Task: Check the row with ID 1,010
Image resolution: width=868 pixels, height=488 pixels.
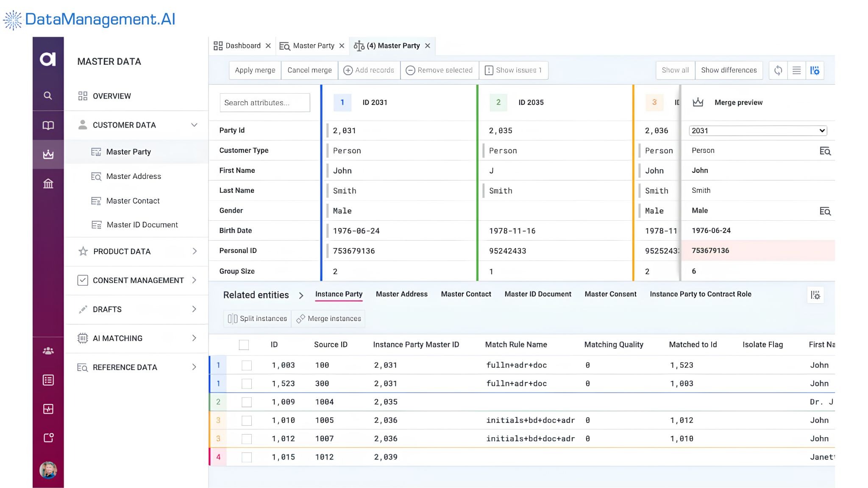Action: point(247,421)
